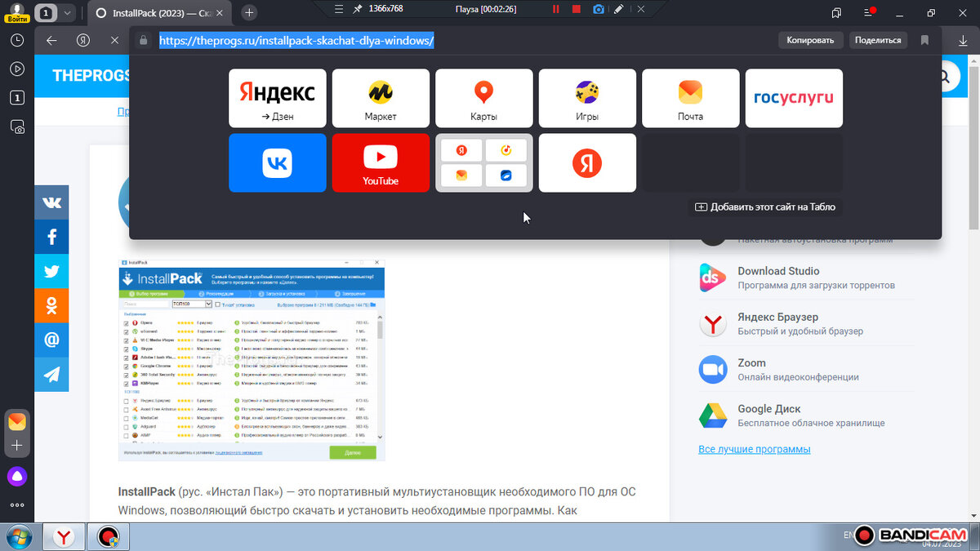Click Все лучшие программы link
980x551 pixels.
click(x=755, y=449)
